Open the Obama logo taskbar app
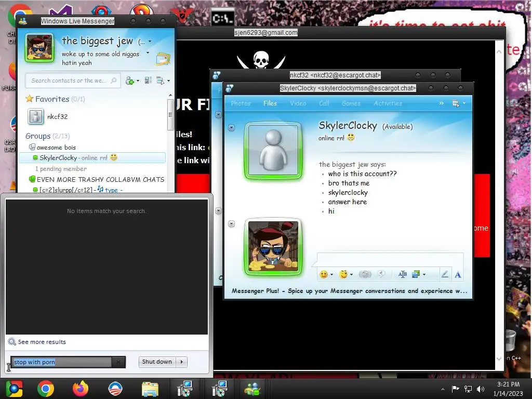This screenshot has height=399, width=532. point(115,389)
